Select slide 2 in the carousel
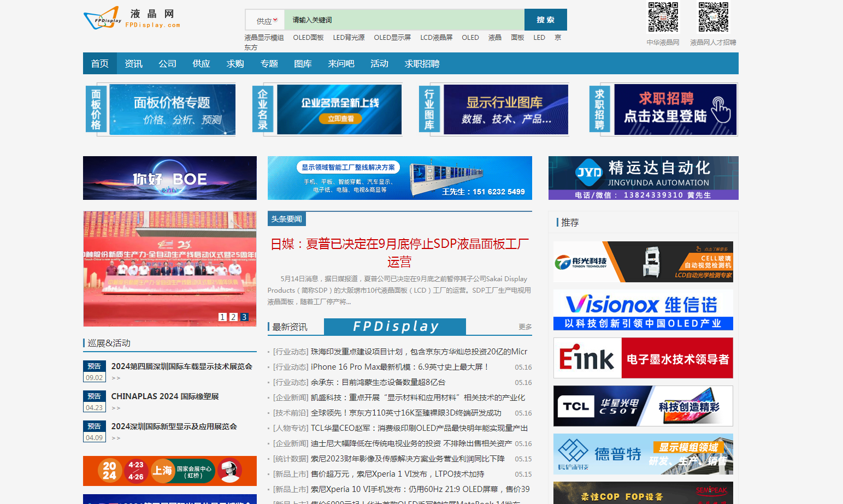 pos(233,317)
